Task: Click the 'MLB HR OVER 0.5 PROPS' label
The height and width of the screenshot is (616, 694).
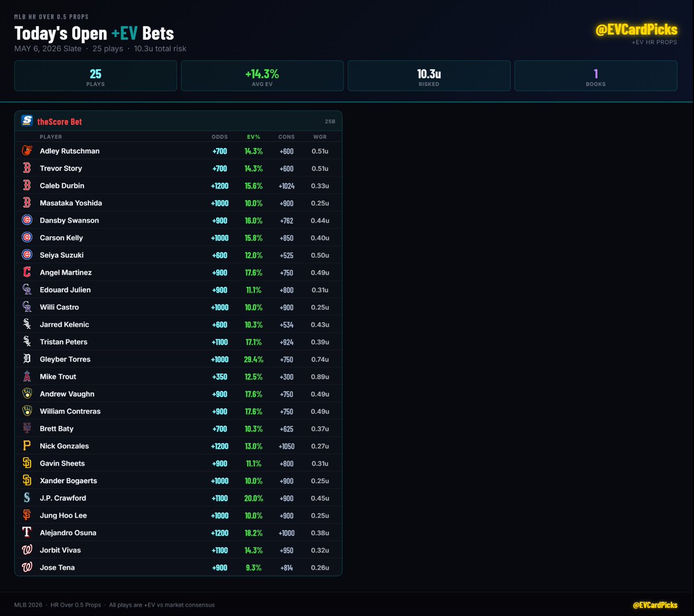Action: pos(51,17)
